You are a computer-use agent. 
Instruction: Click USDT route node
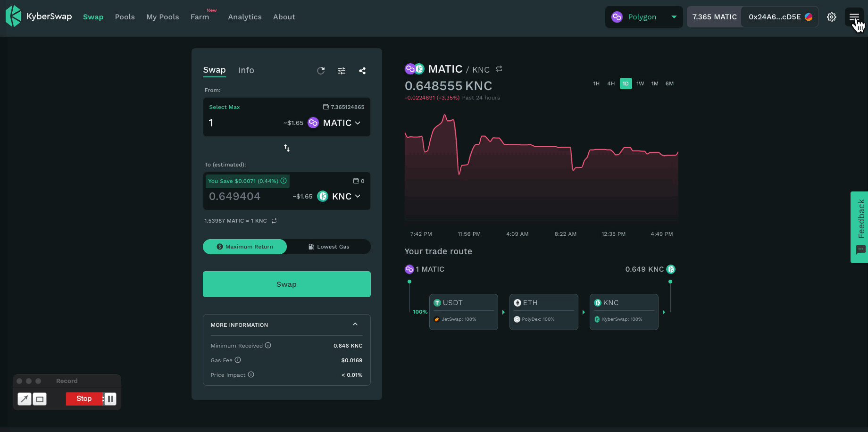[463, 312]
